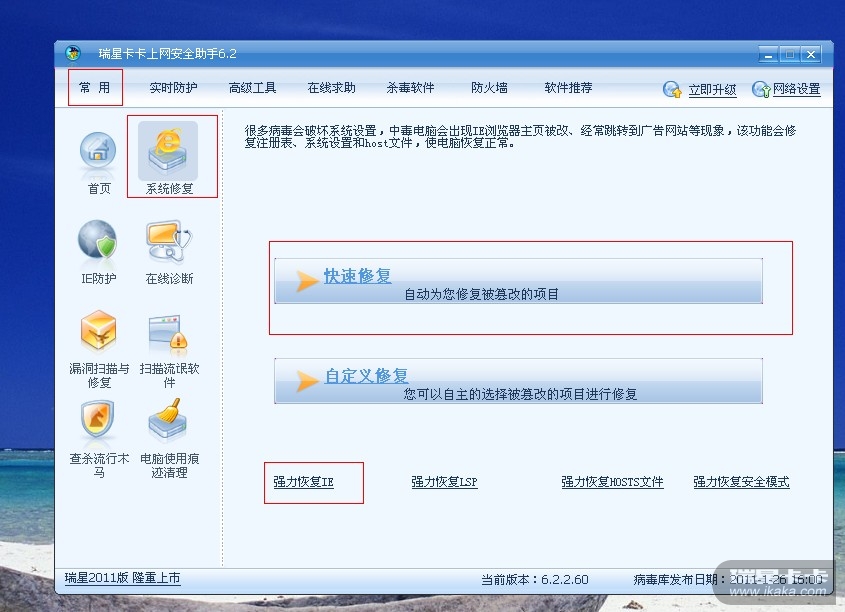Click the 网络设置 globe settings icon

[761, 89]
